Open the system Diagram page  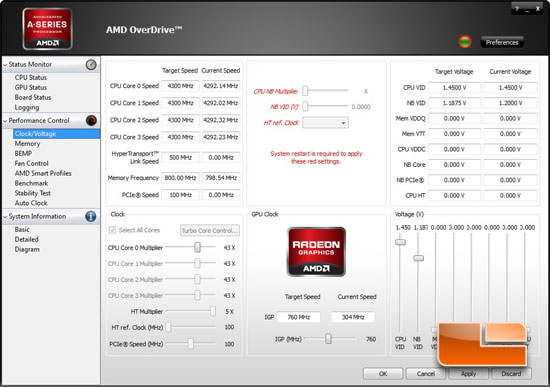[x=27, y=249]
